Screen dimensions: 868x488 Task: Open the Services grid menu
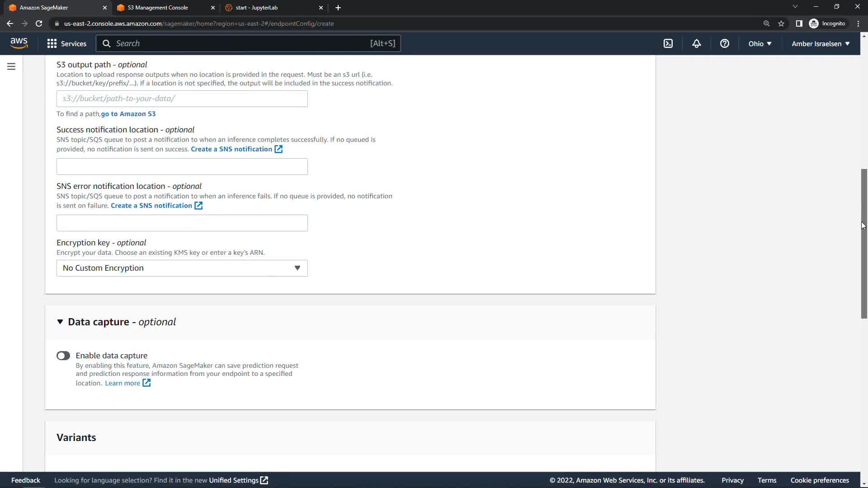click(66, 43)
